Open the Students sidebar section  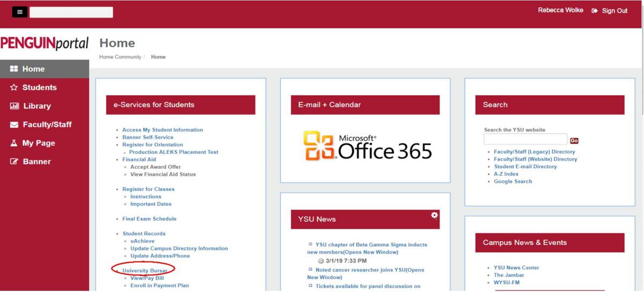[39, 87]
